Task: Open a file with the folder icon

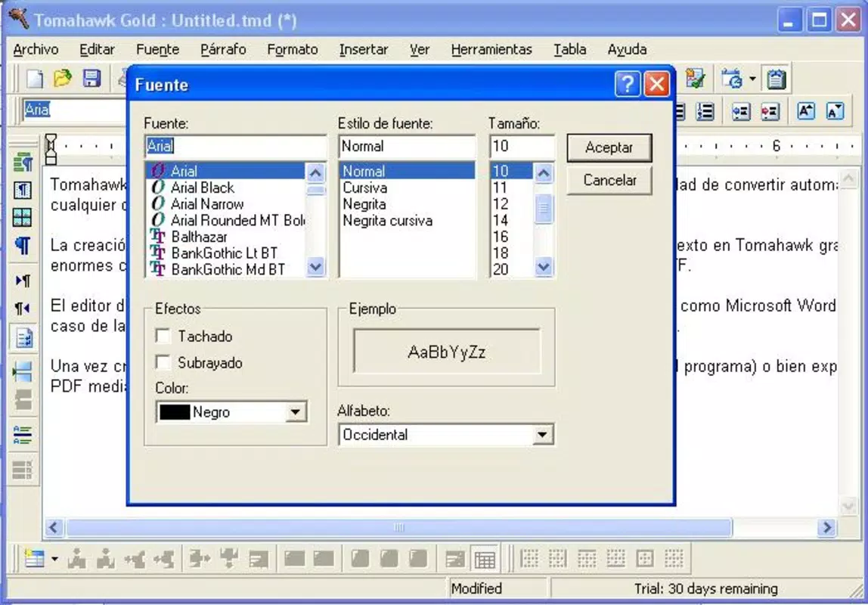Action: coord(63,79)
